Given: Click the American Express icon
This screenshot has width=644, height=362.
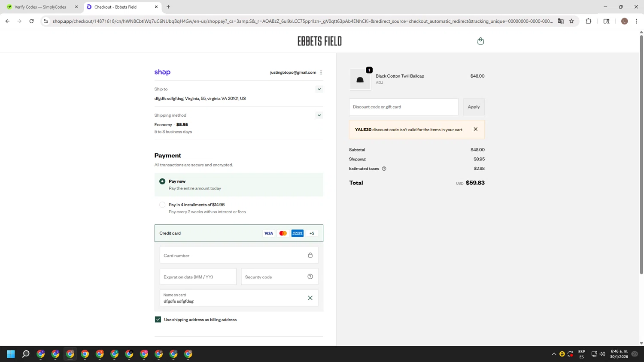Looking at the screenshot, I should pos(298,233).
